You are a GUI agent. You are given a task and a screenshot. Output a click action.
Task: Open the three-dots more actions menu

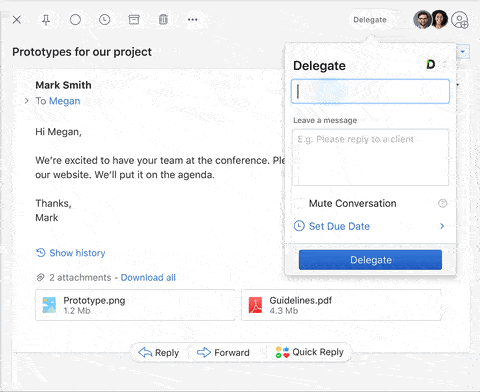[192, 20]
